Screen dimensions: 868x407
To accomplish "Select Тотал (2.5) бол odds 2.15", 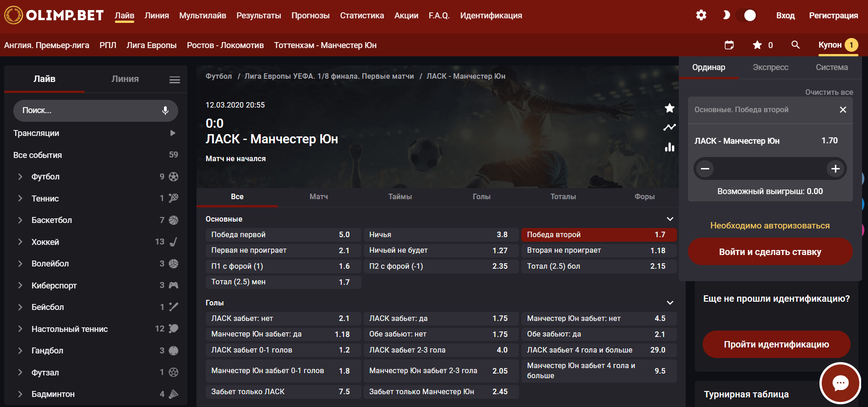I will point(599,266).
